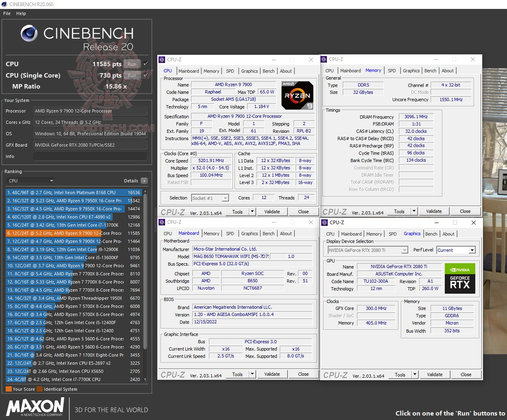Select ranking row Intel Core i7-7700K

[x=74, y=379]
